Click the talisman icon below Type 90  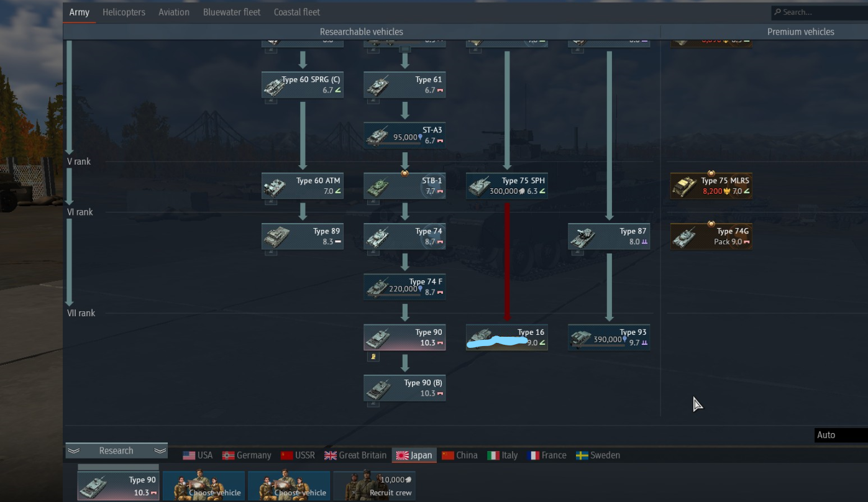(373, 357)
